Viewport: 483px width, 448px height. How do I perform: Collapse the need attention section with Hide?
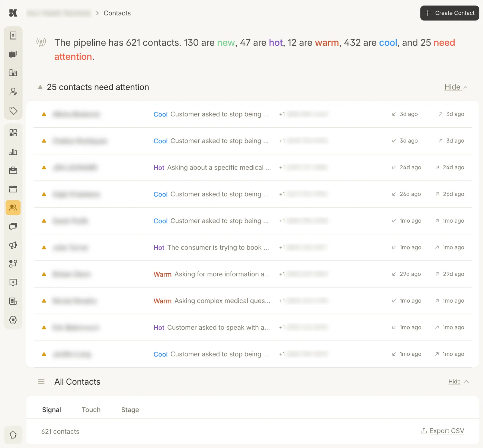coord(456,87)
